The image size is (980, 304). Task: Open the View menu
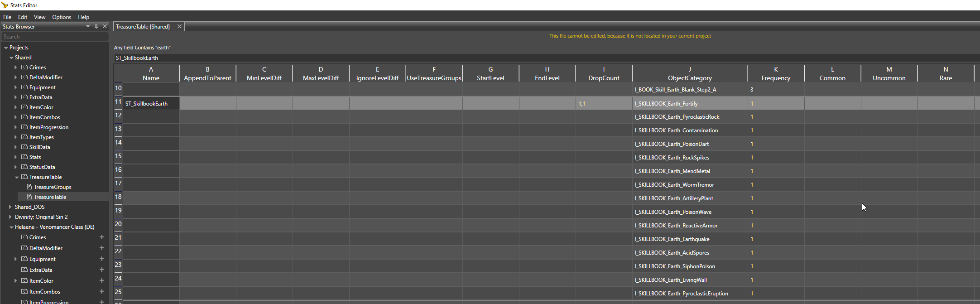point(39,17)
